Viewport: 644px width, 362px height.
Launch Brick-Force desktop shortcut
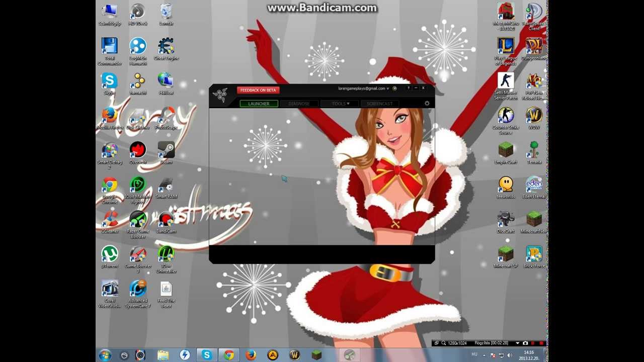point(534,257)
